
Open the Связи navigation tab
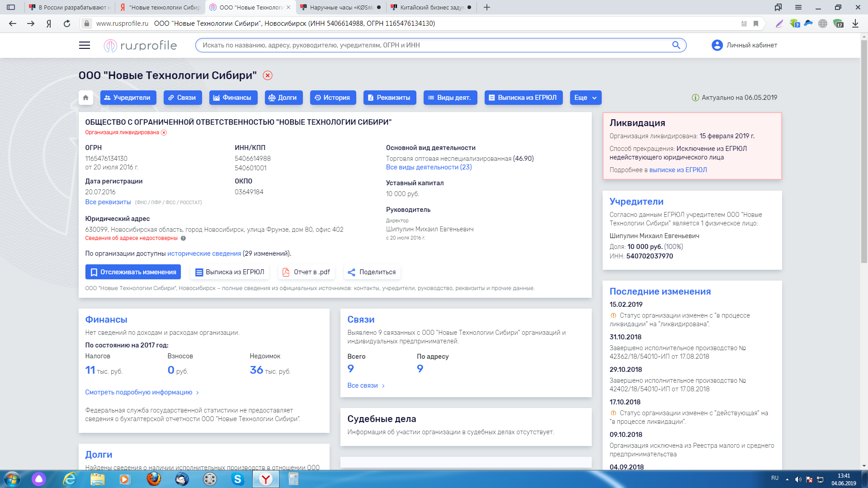[x=183, y=98]
